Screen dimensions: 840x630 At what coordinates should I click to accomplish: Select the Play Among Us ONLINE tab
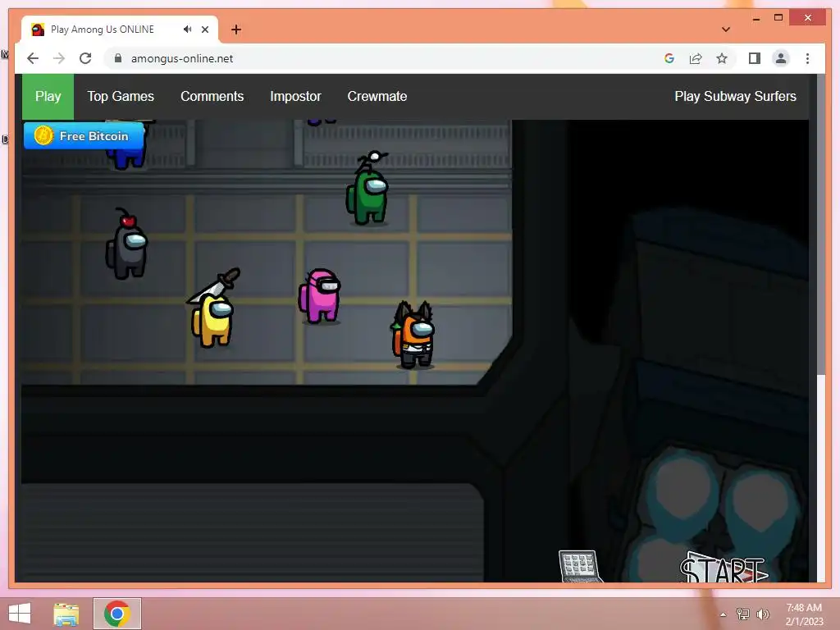point(120,30)
